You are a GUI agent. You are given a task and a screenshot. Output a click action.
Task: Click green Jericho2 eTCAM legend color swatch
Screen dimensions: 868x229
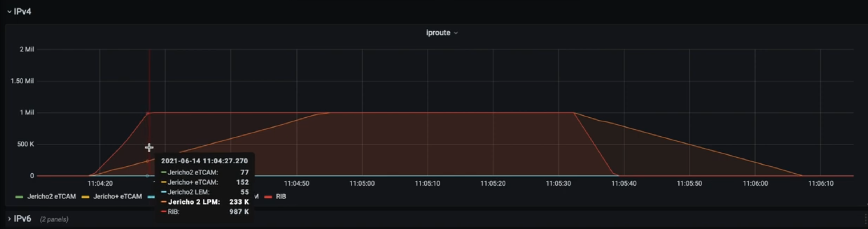[x=19, y=197]
